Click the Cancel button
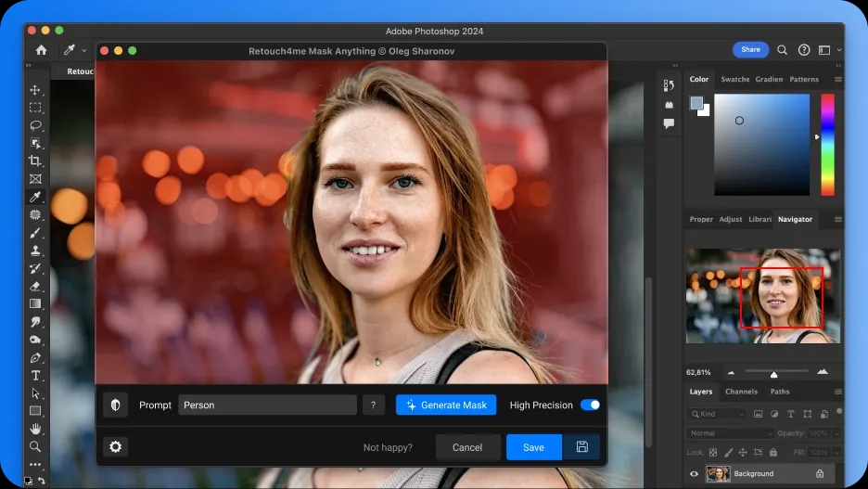This screenshot has width=868, height=489. [467, 447]
